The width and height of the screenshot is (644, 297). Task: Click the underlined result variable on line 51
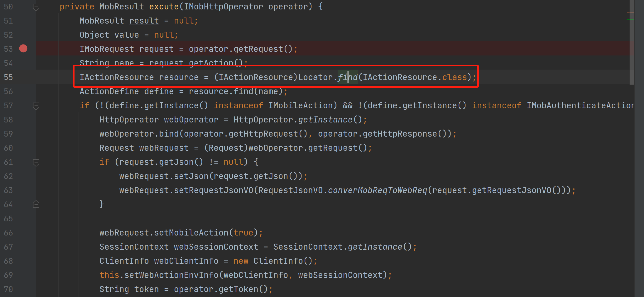click(144, 21)
